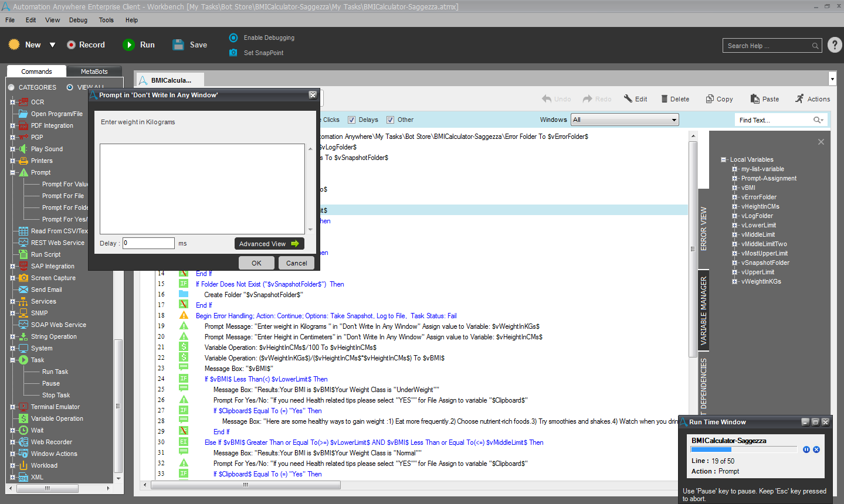Click OK in the prompt dialog
This screenshot has height=504, width=844.
tap(256, 263)
